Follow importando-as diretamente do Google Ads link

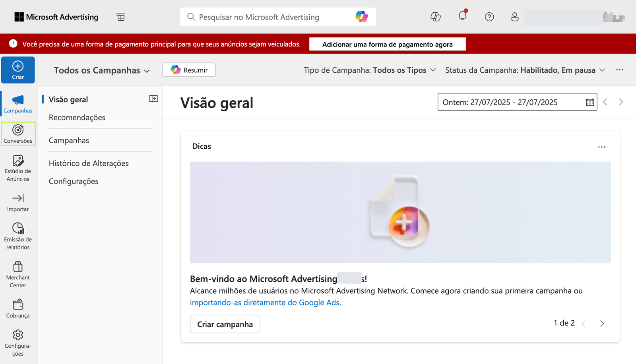coord(265,302)
